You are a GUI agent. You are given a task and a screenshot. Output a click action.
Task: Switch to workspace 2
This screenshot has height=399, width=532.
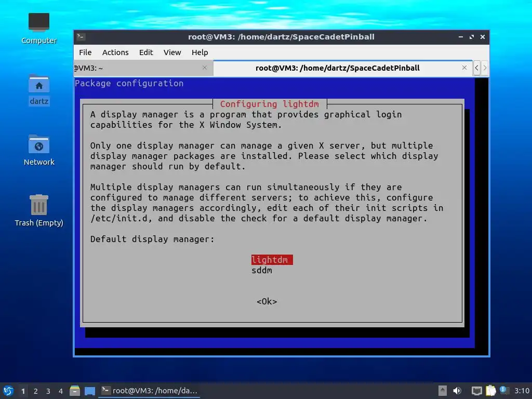(x=36, y=391)
